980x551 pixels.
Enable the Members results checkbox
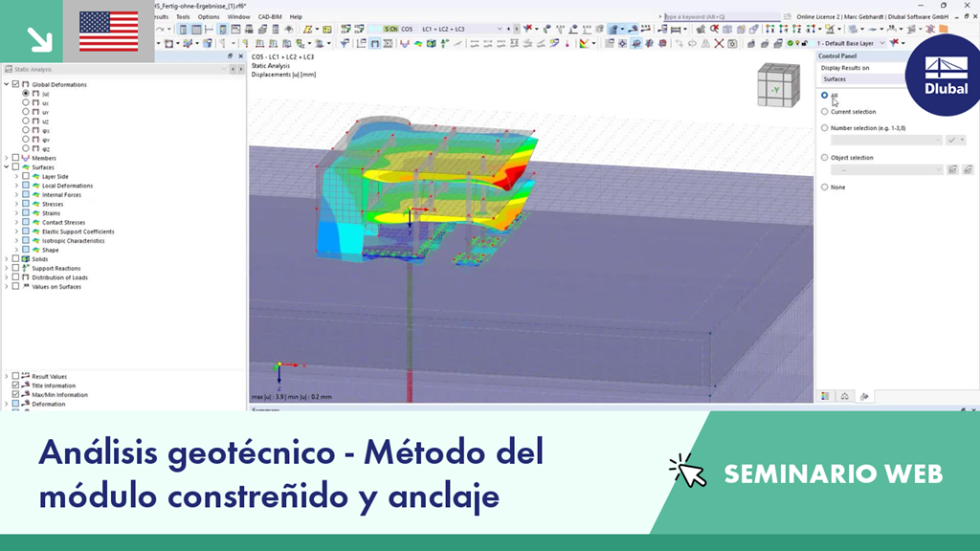point(15,158)
